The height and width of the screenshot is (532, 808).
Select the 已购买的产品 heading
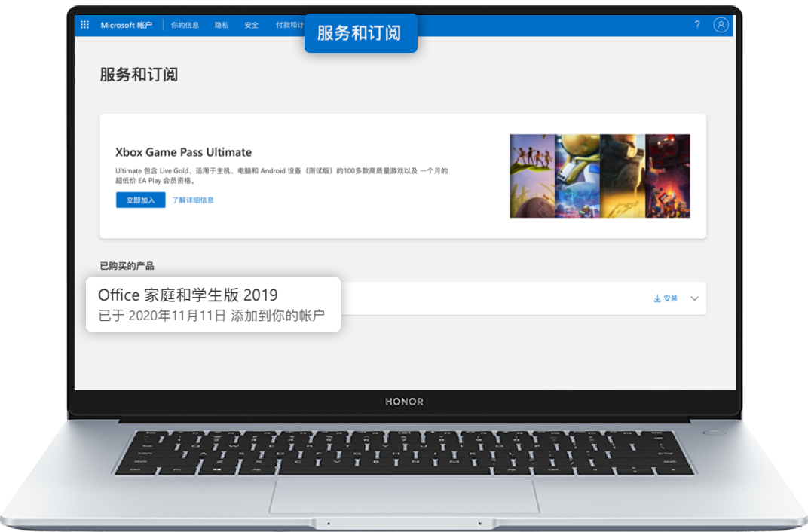[127, 266]
